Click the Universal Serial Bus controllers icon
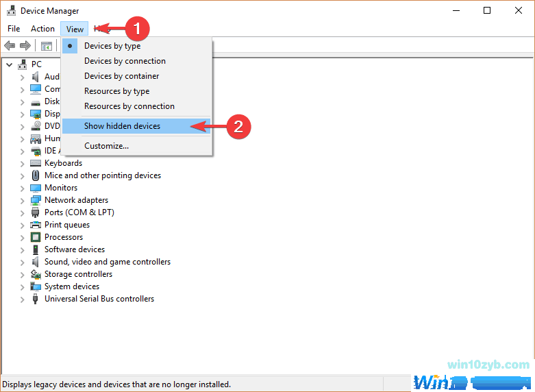The width and height of the screenshot is (535, 392). tap(36, 299)
